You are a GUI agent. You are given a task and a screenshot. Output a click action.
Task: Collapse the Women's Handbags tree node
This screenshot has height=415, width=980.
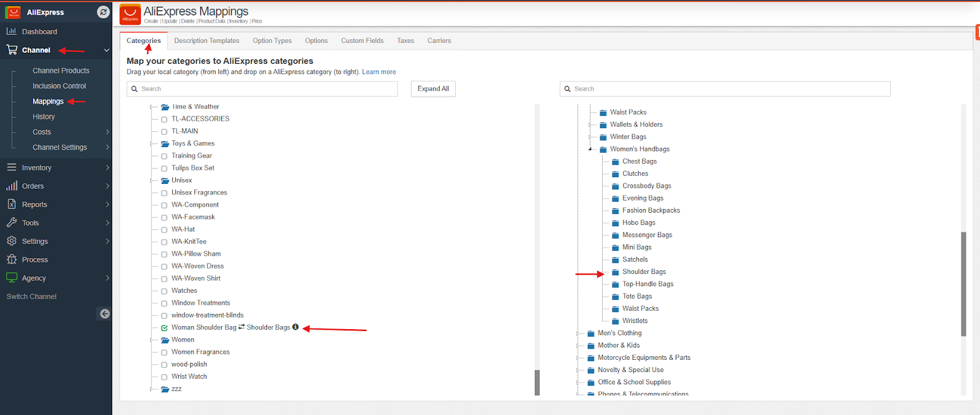tap(590, 149)
